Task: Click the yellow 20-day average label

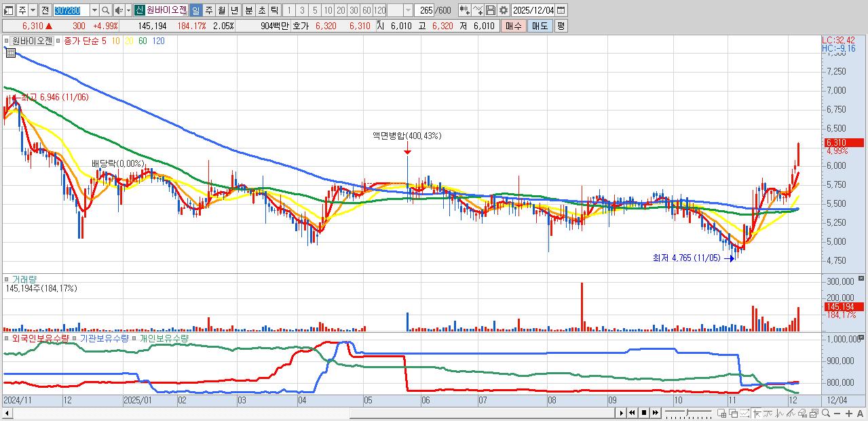Action: click(129, 41)
